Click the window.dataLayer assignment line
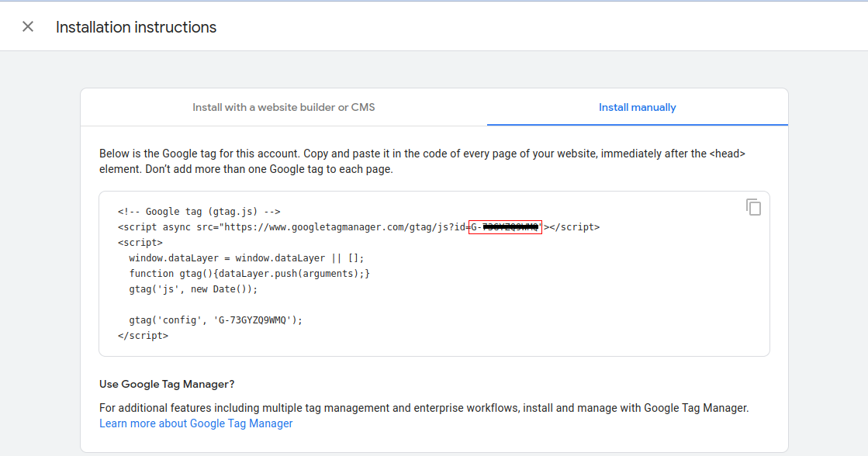Image resolution: width=868 pixels, height=456 pixels. [246, 258]
